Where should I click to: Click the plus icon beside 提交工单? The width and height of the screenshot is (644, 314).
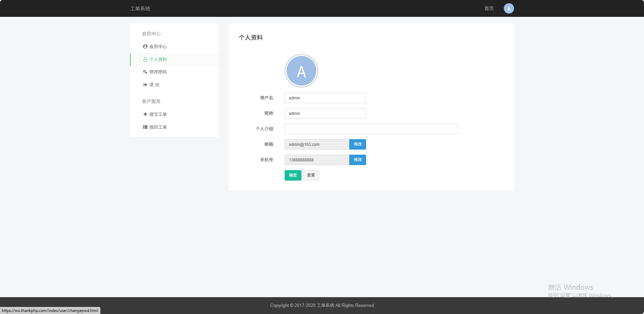[x=145, y=115]
